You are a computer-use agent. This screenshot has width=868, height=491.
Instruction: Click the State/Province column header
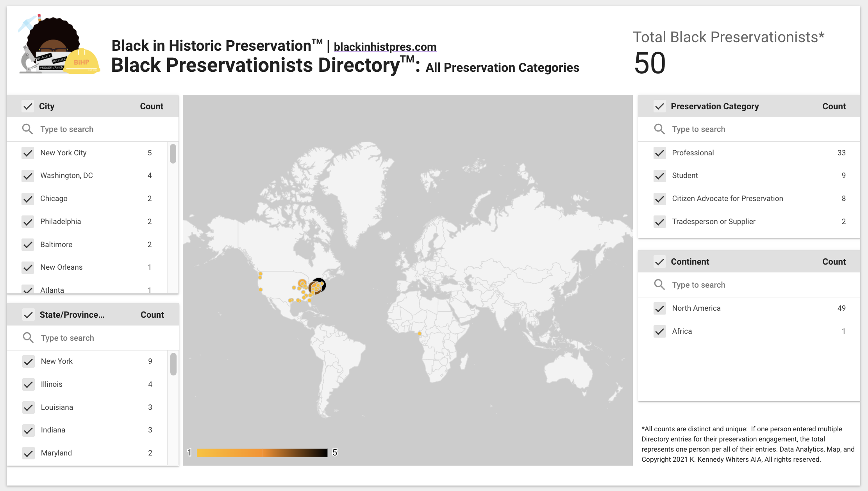tap(72, 315)
